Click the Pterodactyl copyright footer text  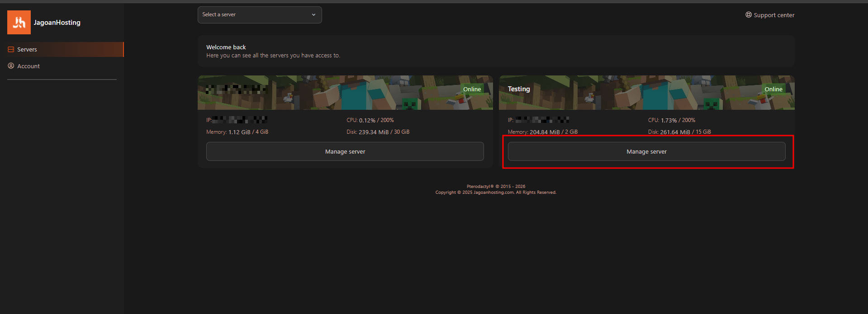tap(496, 186)
